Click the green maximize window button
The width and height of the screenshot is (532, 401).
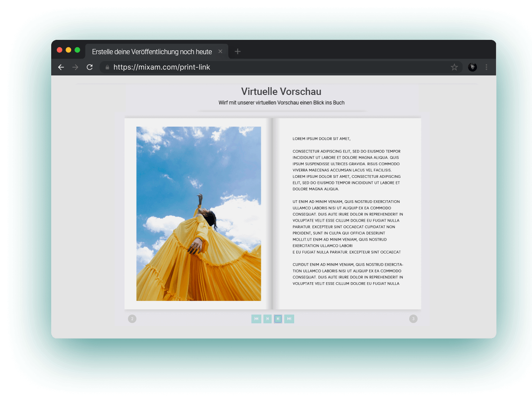[x=77, y=50]
